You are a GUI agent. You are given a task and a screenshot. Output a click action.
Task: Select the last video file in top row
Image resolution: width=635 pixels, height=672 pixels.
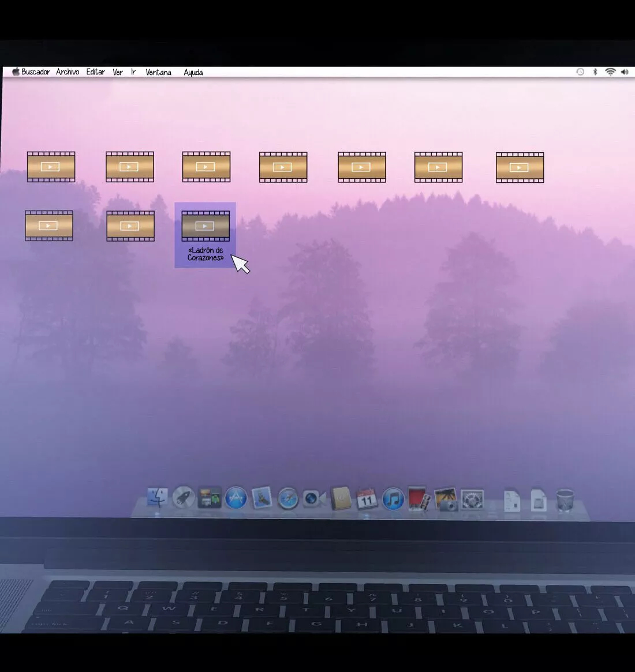[520, 168]
